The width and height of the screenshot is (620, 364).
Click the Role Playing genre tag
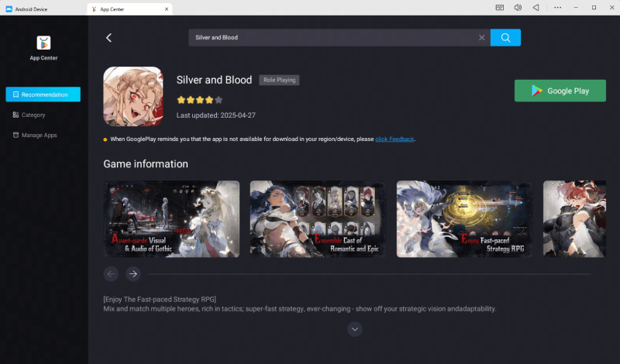click(x=279, y=80)
